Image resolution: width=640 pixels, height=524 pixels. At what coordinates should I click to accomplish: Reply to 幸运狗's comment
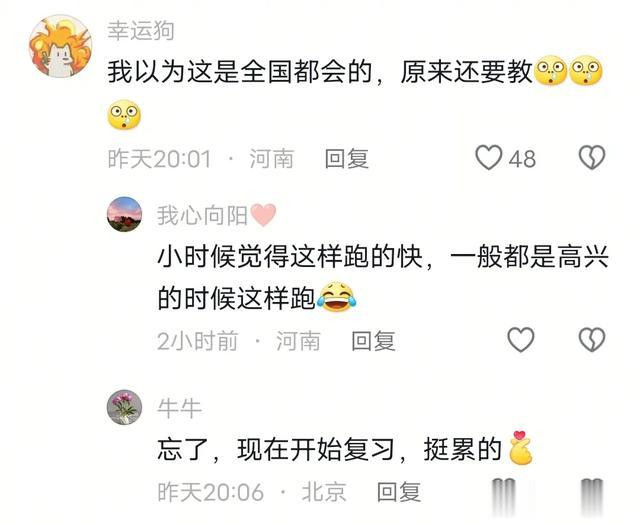(347, 159)
